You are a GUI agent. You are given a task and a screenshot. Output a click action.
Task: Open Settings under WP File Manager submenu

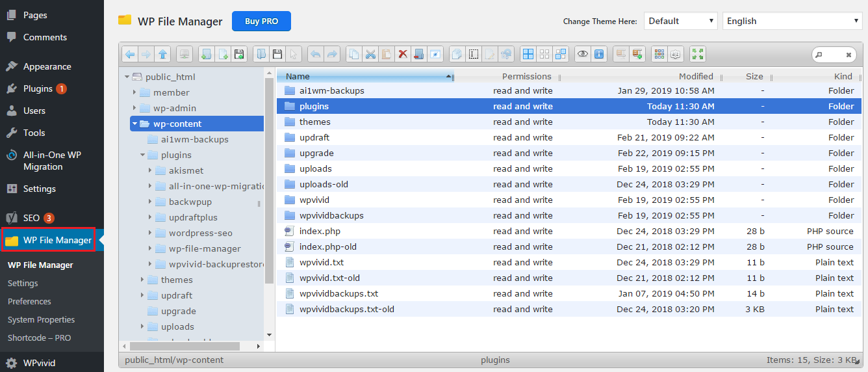[x=23, y=283]
